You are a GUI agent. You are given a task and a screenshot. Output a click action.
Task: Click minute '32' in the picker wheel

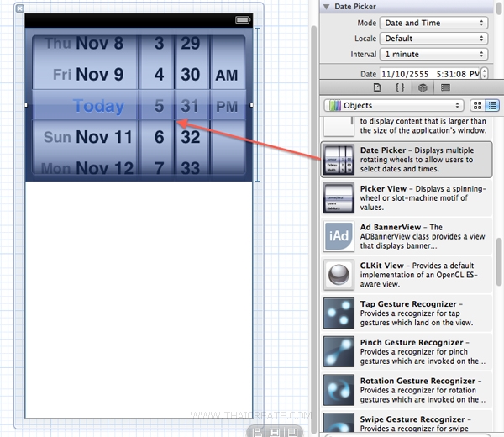191,137
